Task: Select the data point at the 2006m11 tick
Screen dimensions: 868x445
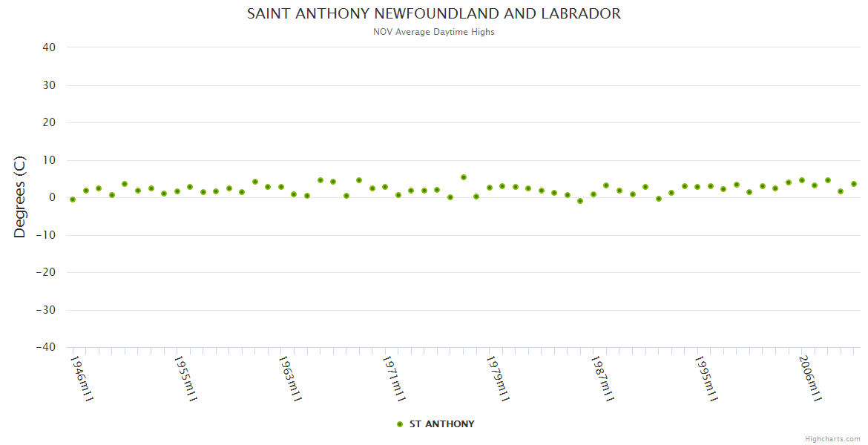Action: 801,180
